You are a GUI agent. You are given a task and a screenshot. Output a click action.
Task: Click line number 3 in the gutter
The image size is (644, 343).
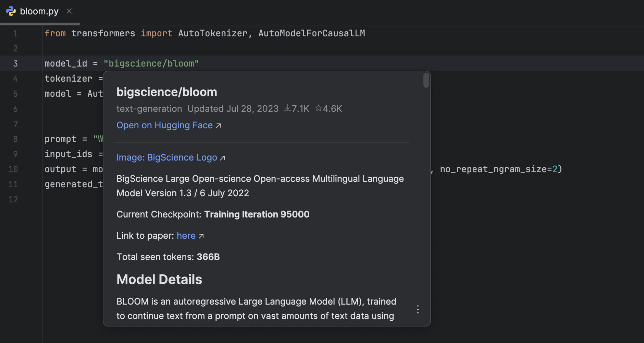15,63
